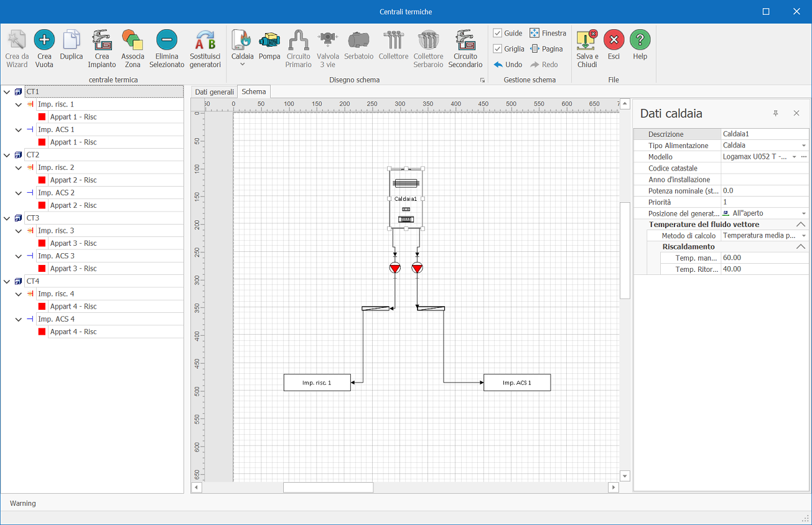
Task: Toggle the Guide checkbox
Action: (x=498, y=33)
